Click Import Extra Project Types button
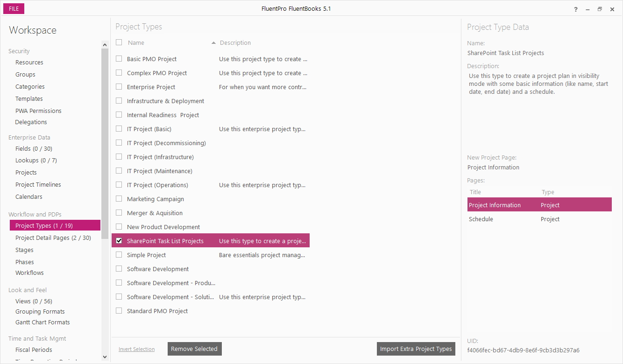The image size is (623, 364). pyautogui.click(x=416, y=349)
